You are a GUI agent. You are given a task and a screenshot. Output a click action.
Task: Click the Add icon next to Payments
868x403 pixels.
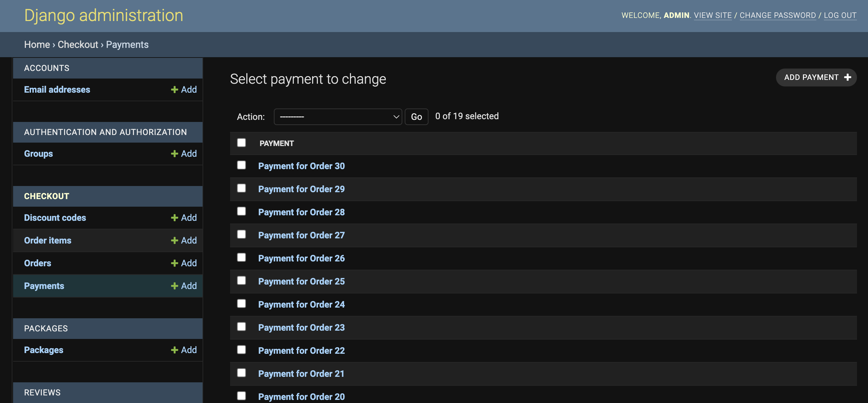(175, 286)
